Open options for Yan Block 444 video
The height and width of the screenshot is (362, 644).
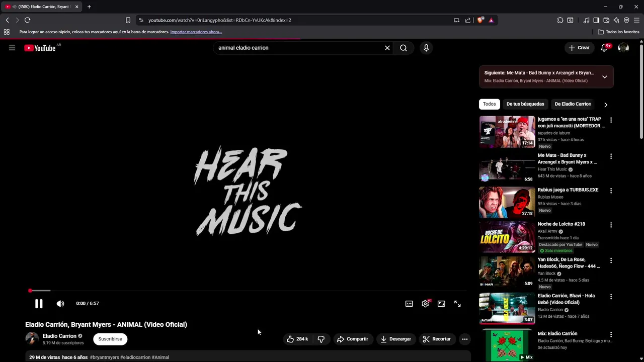[x=611, y=261]
